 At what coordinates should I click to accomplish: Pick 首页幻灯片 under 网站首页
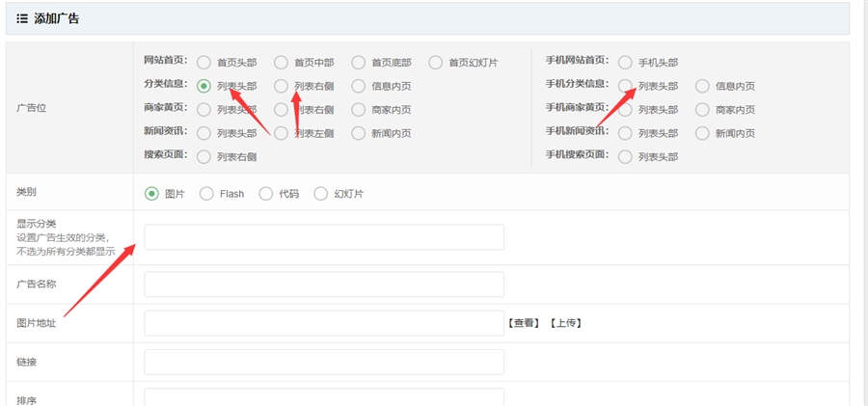[436, 63]
